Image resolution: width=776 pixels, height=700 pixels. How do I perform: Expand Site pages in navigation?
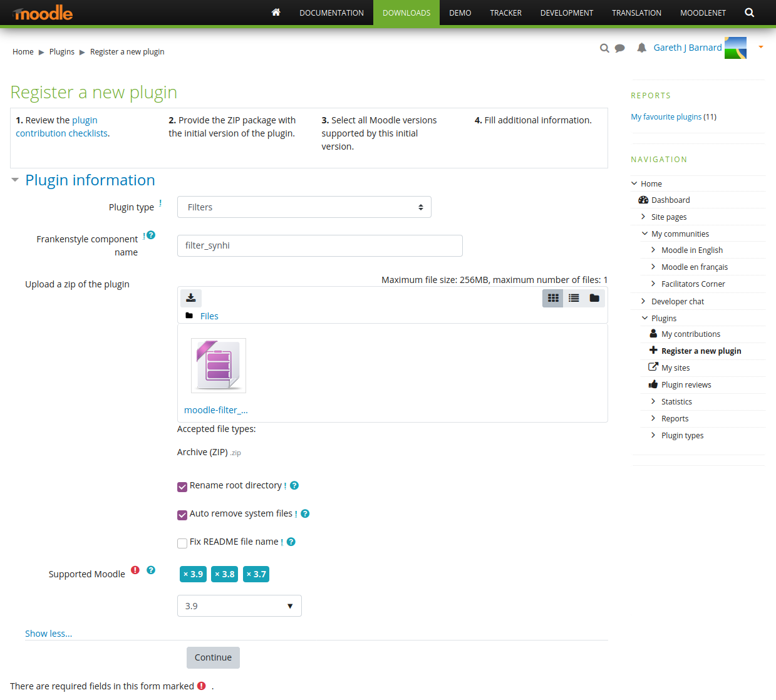point(643,217)
